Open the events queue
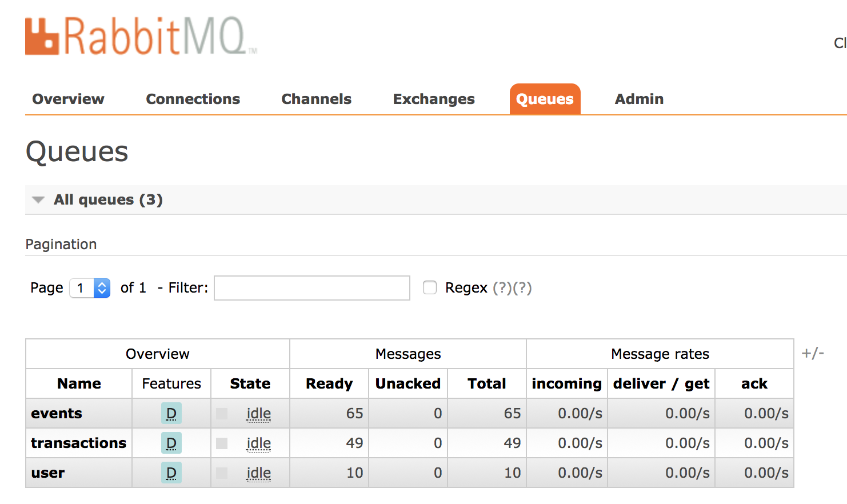This screenshot has width=847, height=504. [x=57, y=413]
